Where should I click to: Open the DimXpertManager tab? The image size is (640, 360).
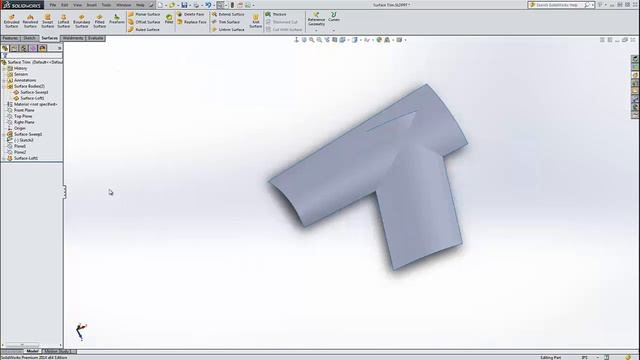pyautogui.click(x=33, y=48)
